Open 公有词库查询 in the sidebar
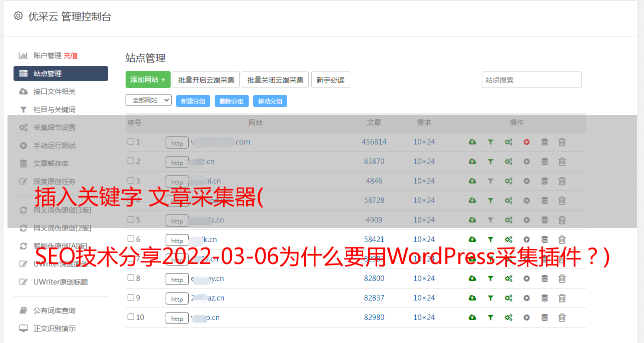Image resolution: width=644 pixels, height=343 pixels. point(55,310)
